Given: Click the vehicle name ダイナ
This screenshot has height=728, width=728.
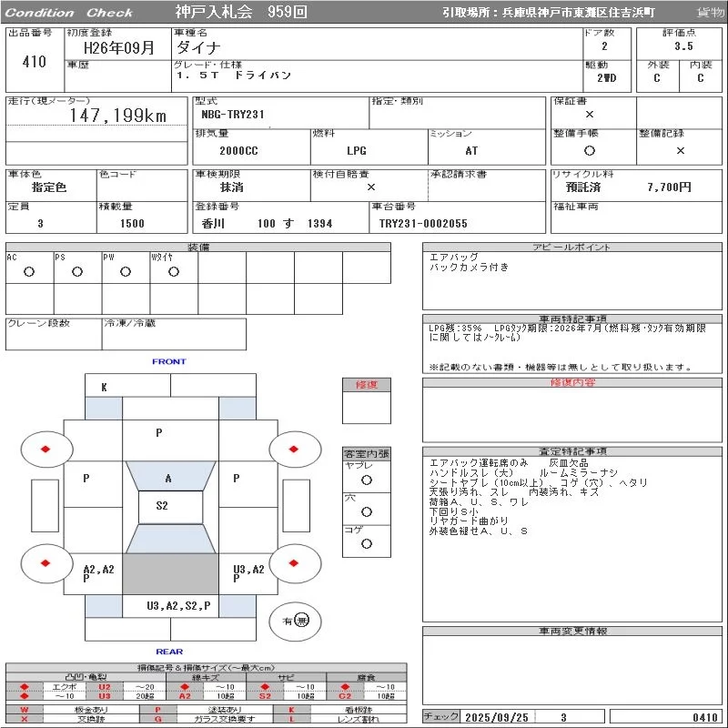Looking at the screenshot, I should [x=198, y=47].
